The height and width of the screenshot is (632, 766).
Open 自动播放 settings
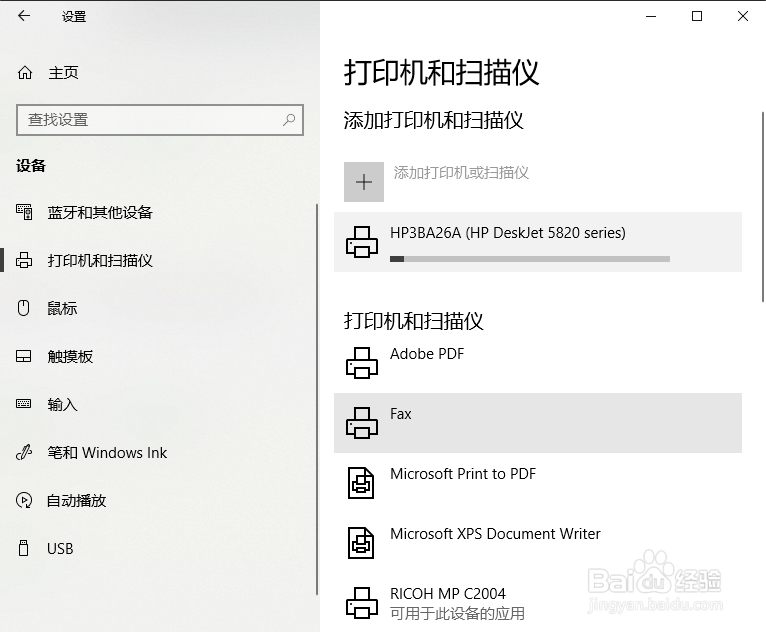(76, 501)
